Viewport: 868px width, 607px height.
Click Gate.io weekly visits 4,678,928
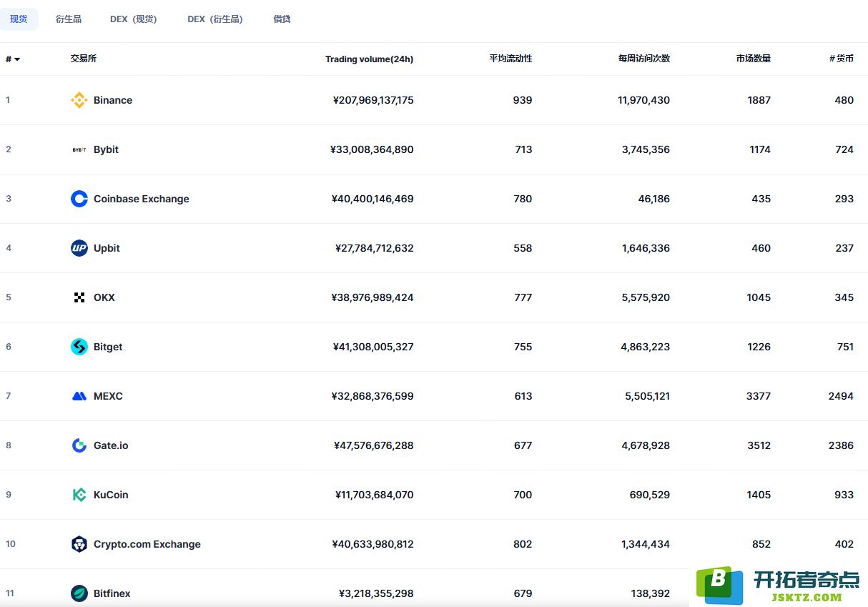(x=646, y=445)
